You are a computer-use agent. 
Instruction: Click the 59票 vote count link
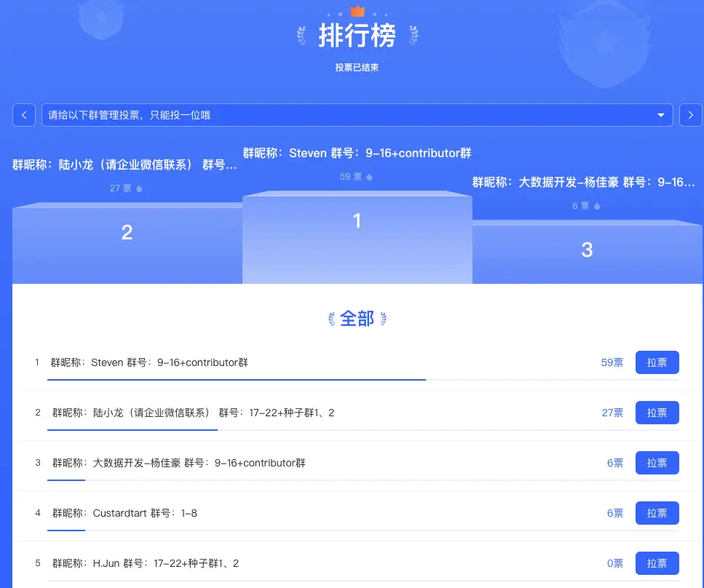tap(612, 362)
